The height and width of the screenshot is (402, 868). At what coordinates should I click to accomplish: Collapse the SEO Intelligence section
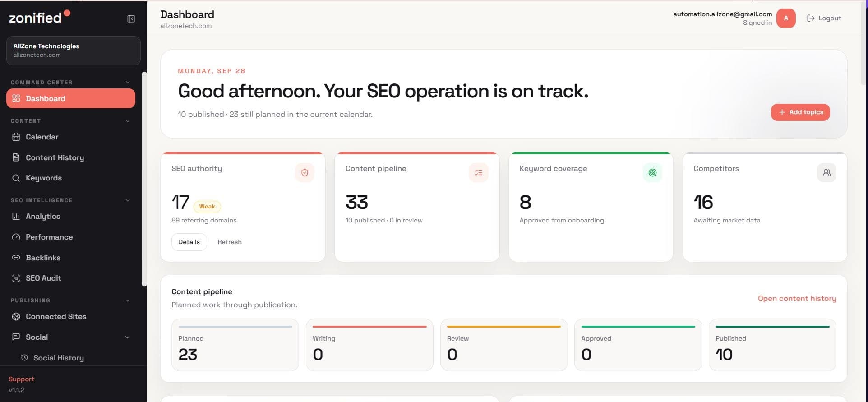[x=128, y=200]
